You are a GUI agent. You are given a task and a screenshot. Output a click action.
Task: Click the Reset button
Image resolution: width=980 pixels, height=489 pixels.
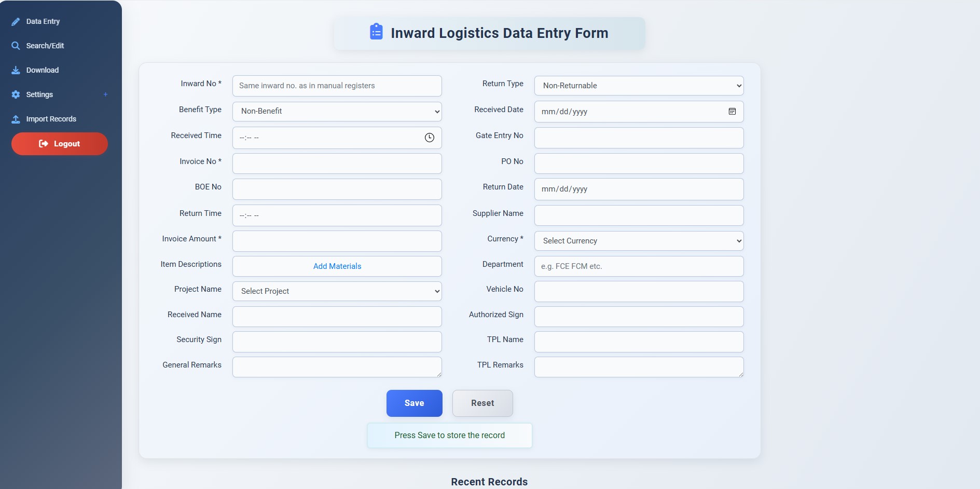coord(482,403)
